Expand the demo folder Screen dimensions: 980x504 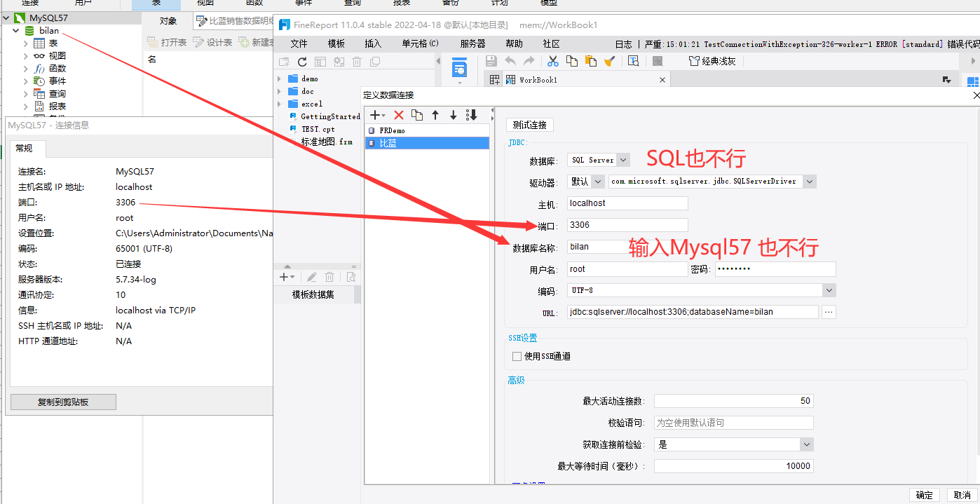coord(280,79)
